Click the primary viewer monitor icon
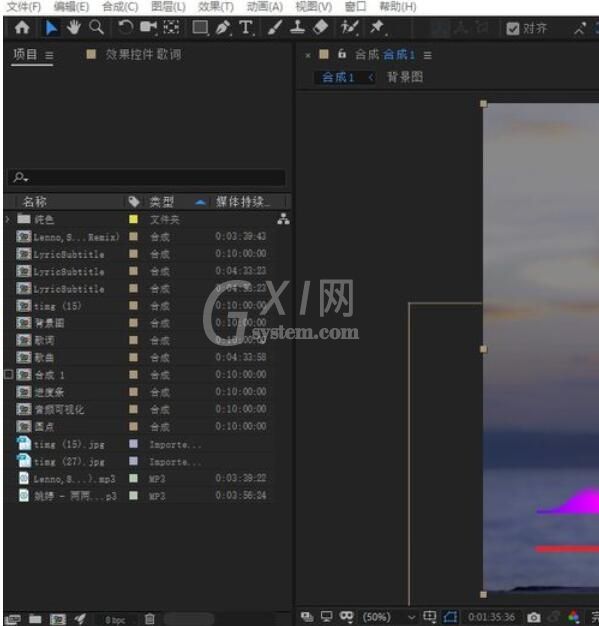This screenshot has width=599, height=626. pos(327,617)
